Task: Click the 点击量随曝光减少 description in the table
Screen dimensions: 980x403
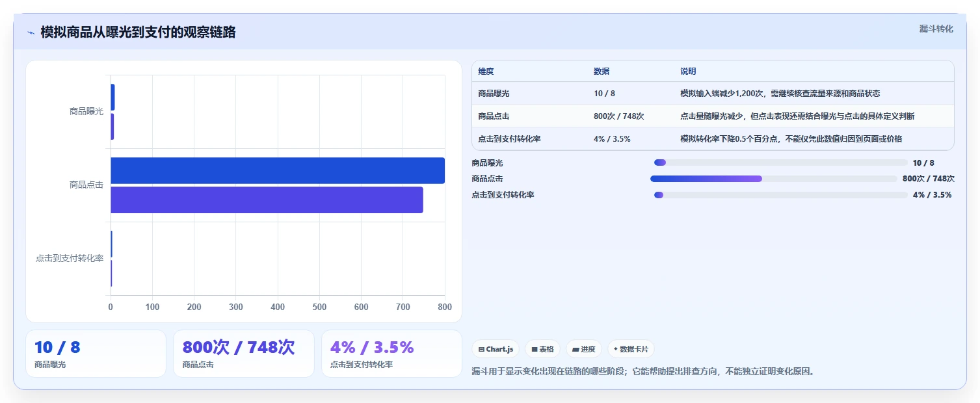Action: click(x=797, y=116)
